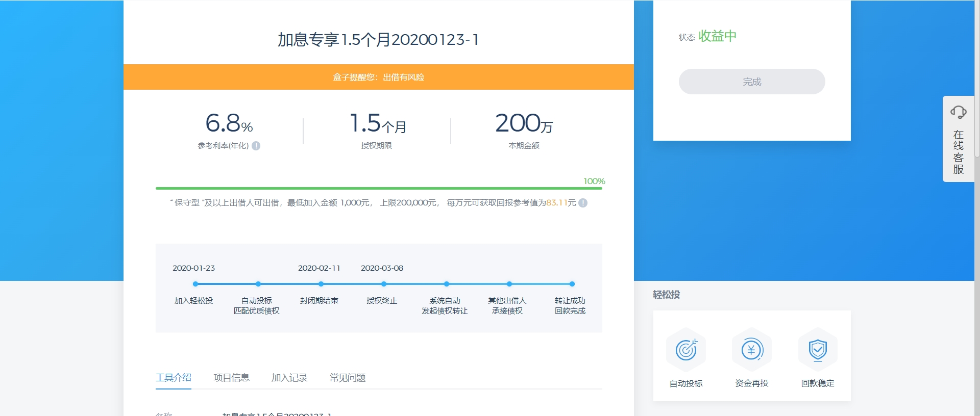Click the title 加息专享1.5个月20200123-1

point(378,39)
